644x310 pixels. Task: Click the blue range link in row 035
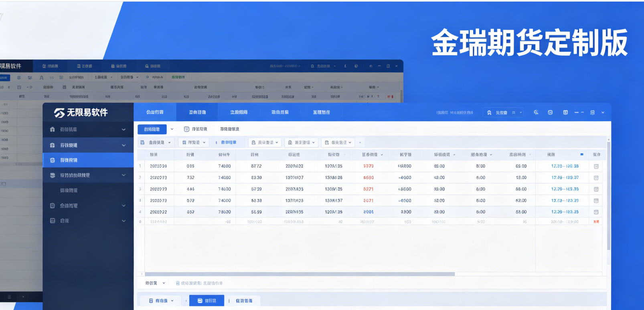click(x=565, y=166)
